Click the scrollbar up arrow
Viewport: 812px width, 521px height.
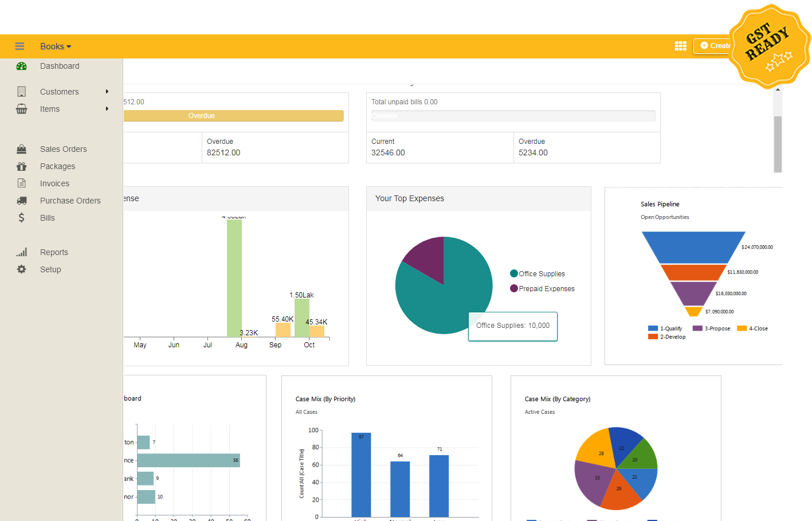[778, 89]
